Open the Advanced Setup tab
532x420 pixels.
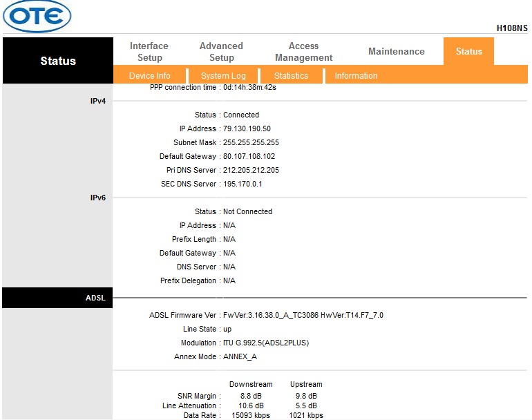[x=221, y=52]
